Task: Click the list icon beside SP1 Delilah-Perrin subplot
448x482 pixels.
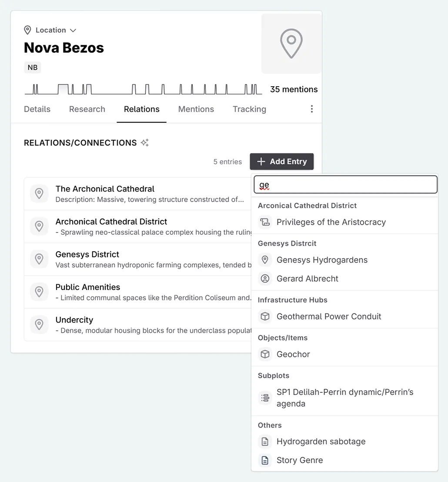Action: 265,398
